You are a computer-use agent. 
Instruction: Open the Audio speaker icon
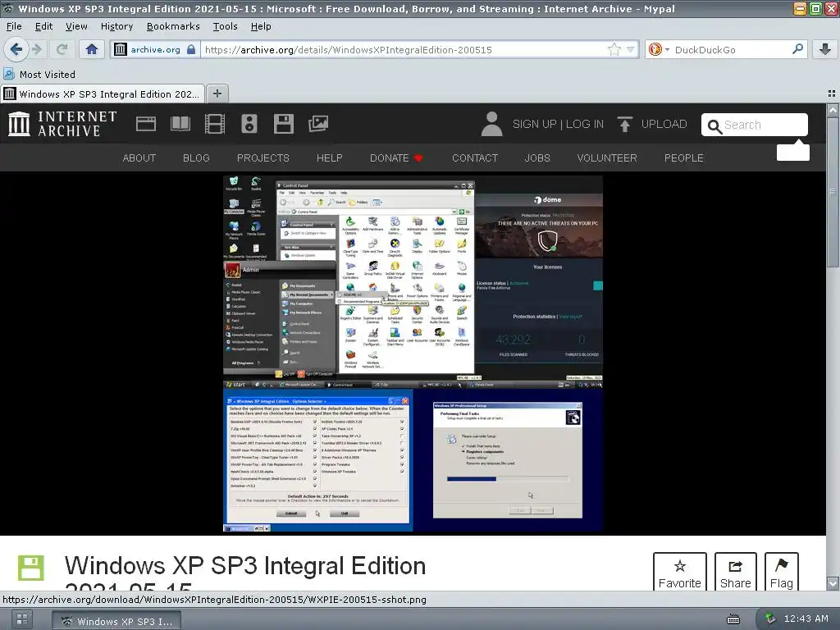click(249, 124)
